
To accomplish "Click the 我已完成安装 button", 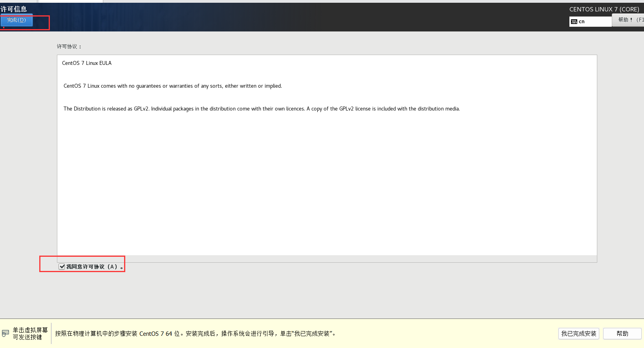I will pos(578,333).
